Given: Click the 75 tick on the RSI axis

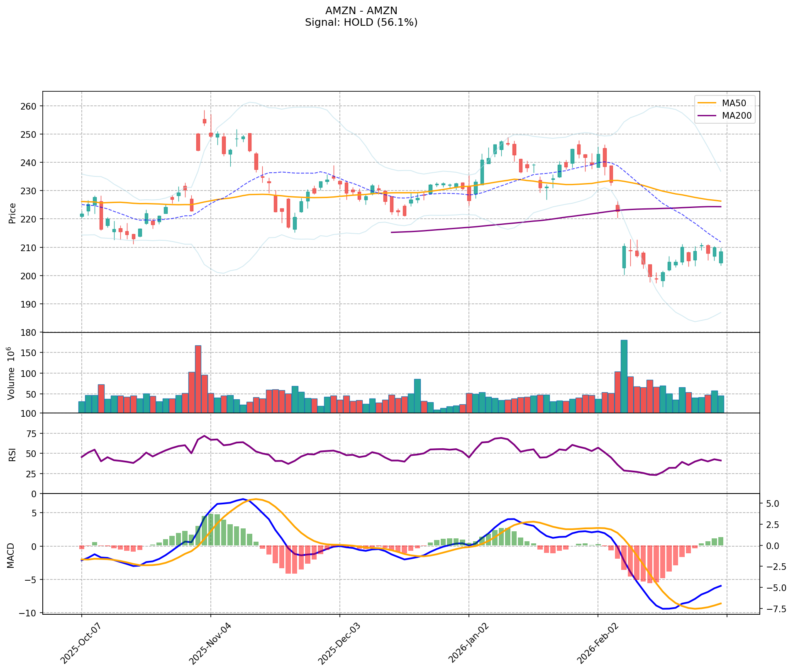Looking at the screenshot, I should pos(32,434).
